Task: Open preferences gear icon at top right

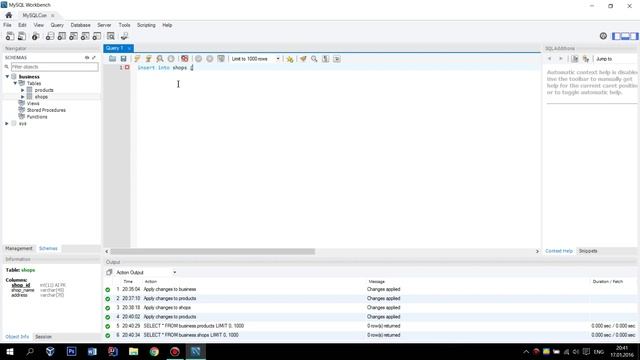Action: click(603, 36)
